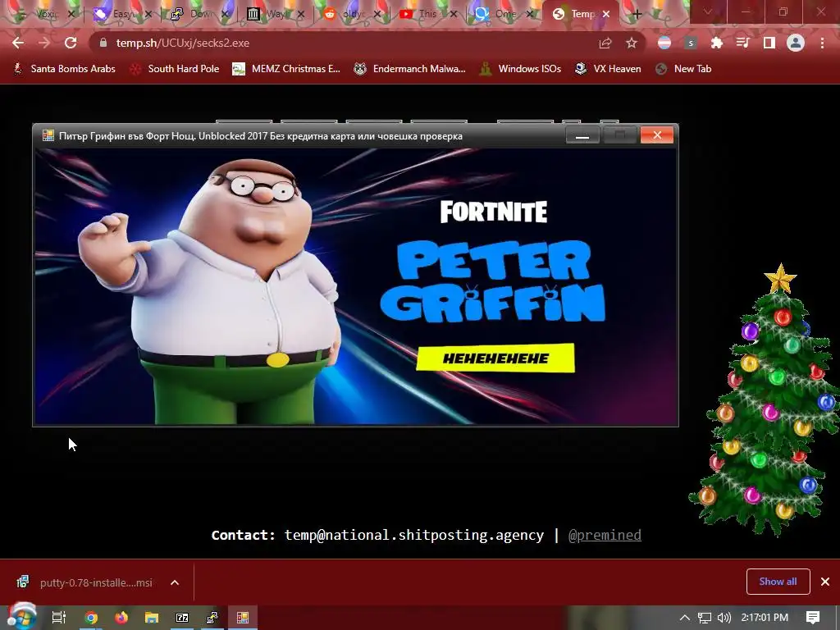840x630 pixels.
Task: Open Windows ISOs bookmark
Action: (520, 69)
